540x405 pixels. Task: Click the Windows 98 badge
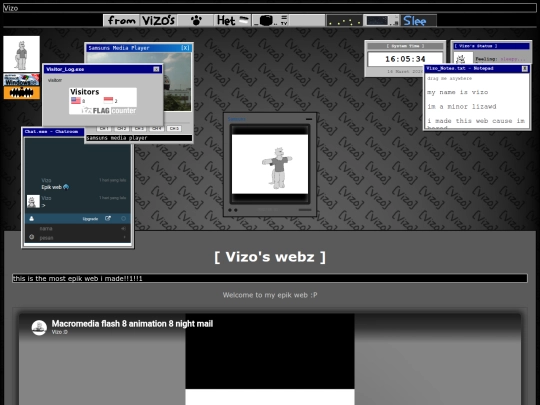(21, 80)
